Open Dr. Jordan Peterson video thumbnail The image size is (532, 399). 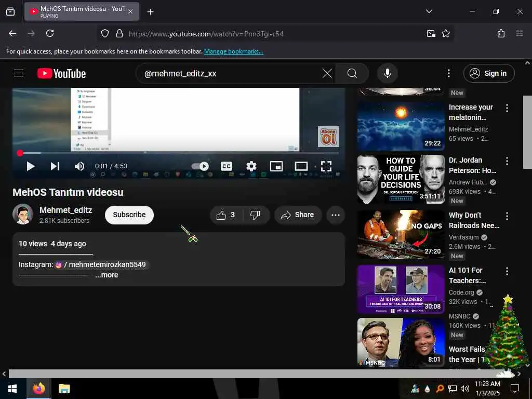point(401,179)
